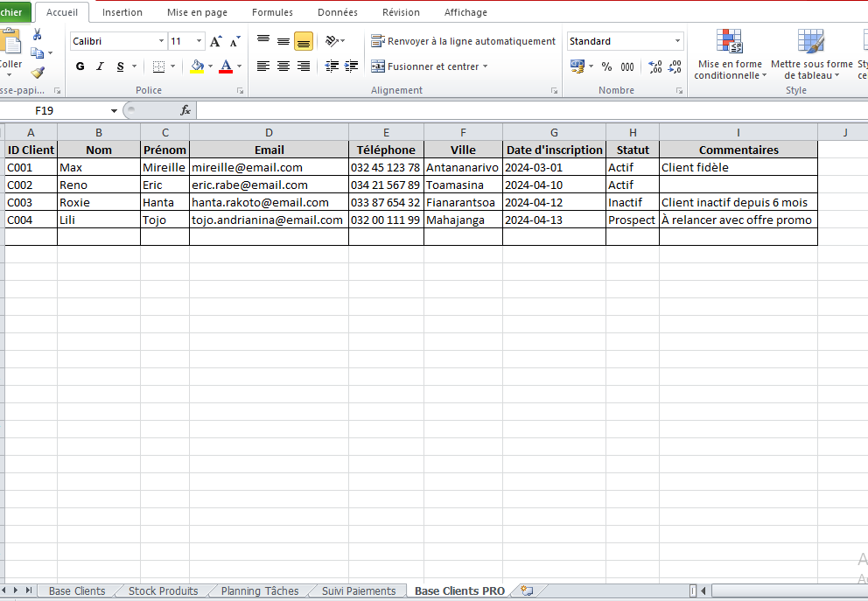Select the cell with Fianarantsoa
Viewport: 868px width, 601px height.
click(x=464, y=203)
